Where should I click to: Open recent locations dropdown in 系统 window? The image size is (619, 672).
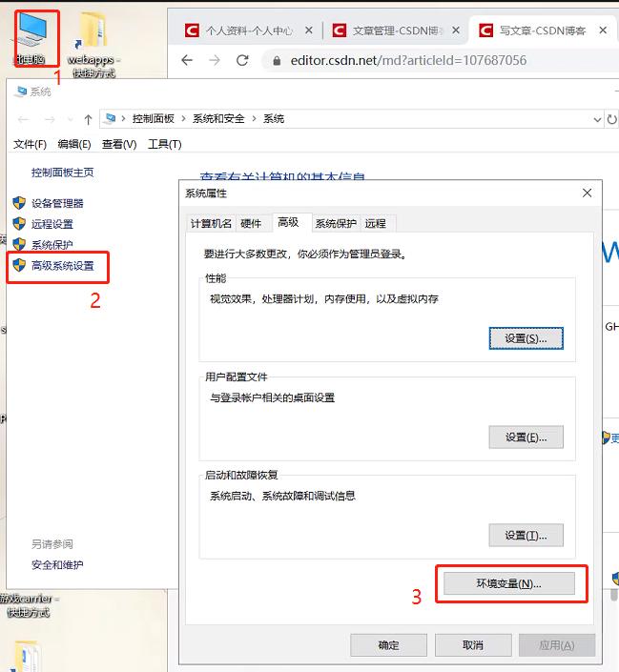point(71,119)
